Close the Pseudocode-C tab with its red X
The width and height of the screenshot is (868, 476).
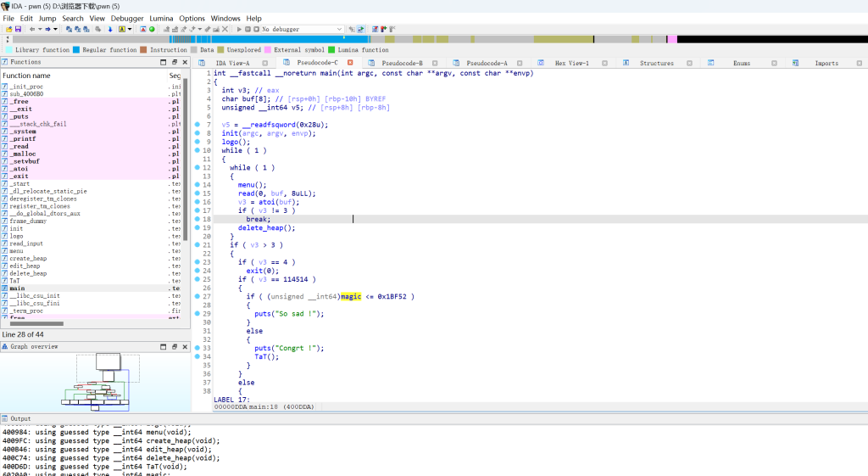[x=350, y=63]
